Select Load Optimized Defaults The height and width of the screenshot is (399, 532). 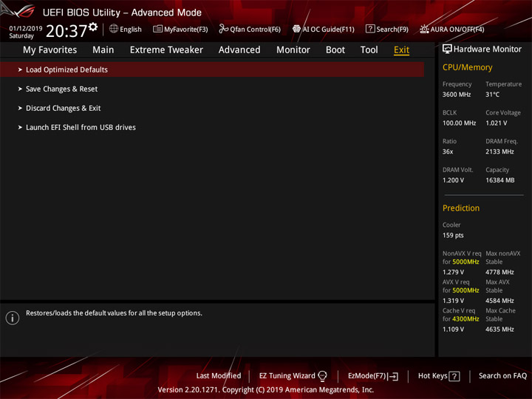[212, 69]
